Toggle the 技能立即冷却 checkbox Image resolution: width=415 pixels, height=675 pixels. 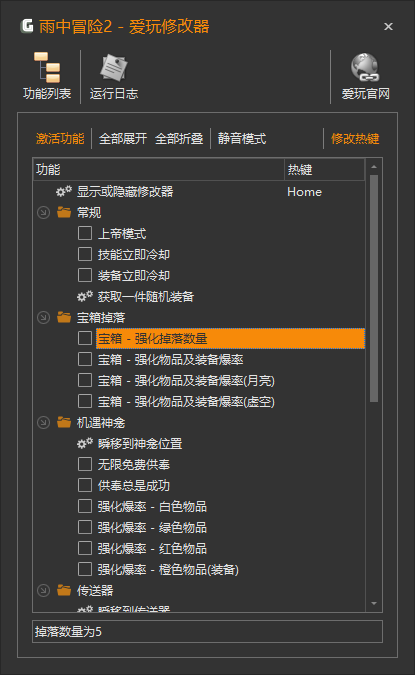pos(85,254)
